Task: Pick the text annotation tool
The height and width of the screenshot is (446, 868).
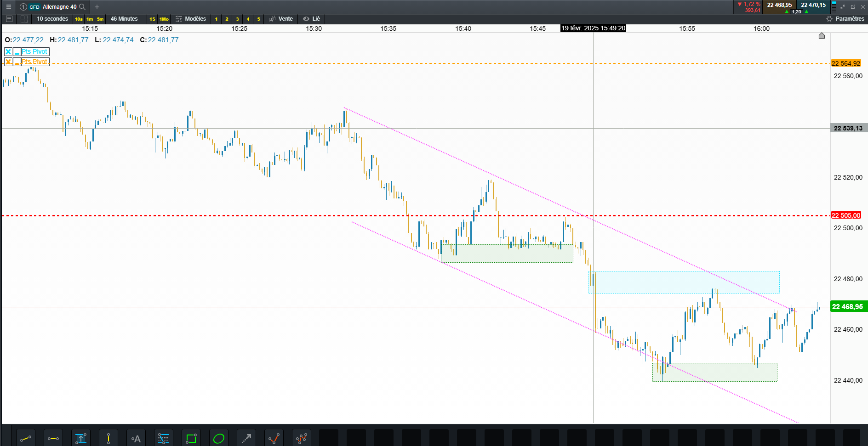Action: click(136, 439)
